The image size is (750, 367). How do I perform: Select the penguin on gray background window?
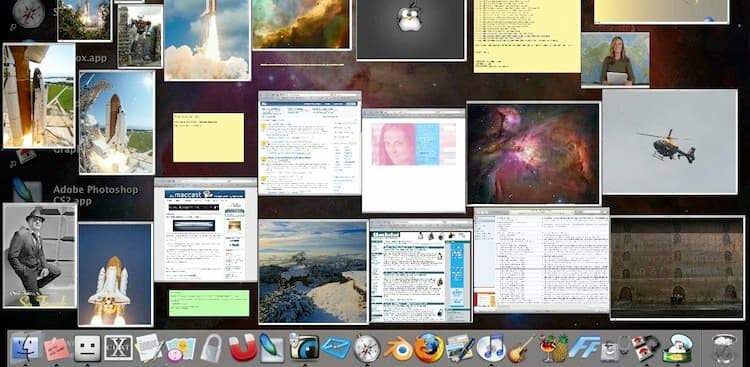[411, 30]
